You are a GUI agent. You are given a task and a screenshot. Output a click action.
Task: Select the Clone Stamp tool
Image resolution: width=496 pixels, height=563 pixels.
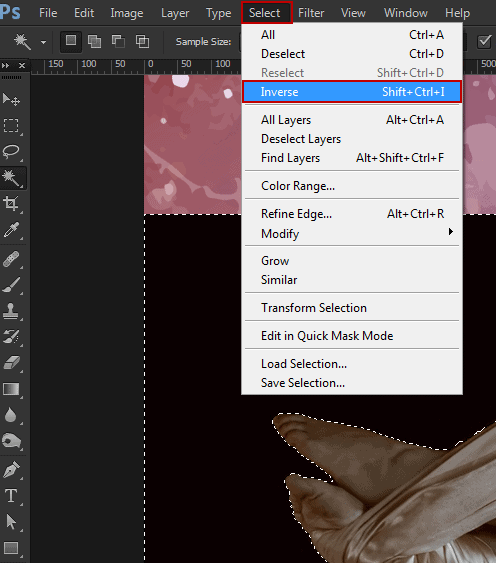tap(11, 311)
